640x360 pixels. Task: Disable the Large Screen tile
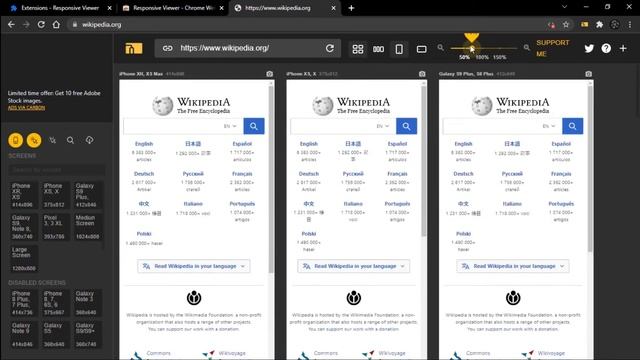[x=23, y=259]
